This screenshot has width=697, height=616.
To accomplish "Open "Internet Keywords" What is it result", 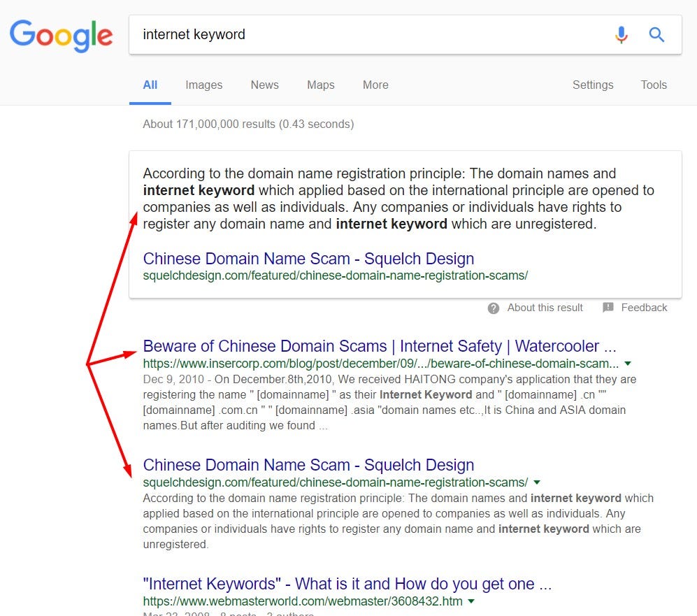I will pos(347,584).
